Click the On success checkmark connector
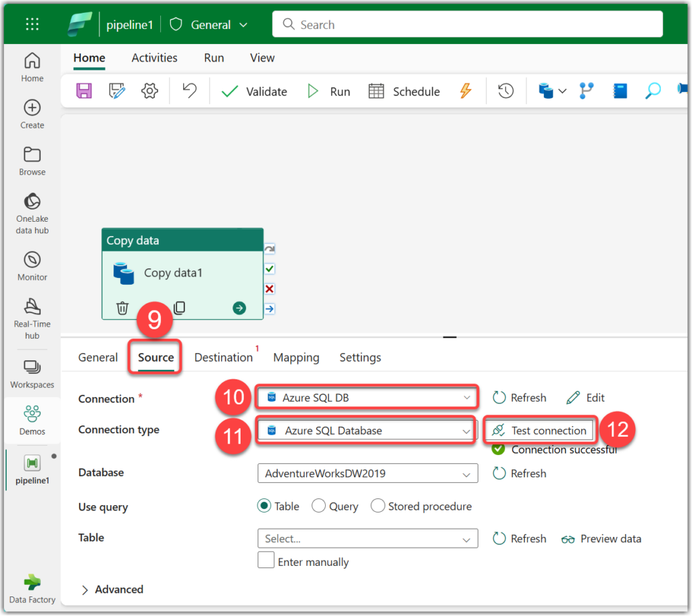 [270, 268]
